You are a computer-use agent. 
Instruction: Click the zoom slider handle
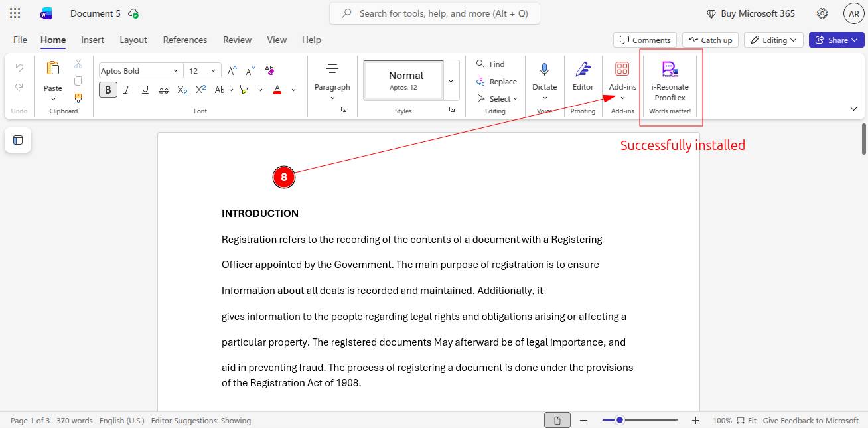pos(620,420)
